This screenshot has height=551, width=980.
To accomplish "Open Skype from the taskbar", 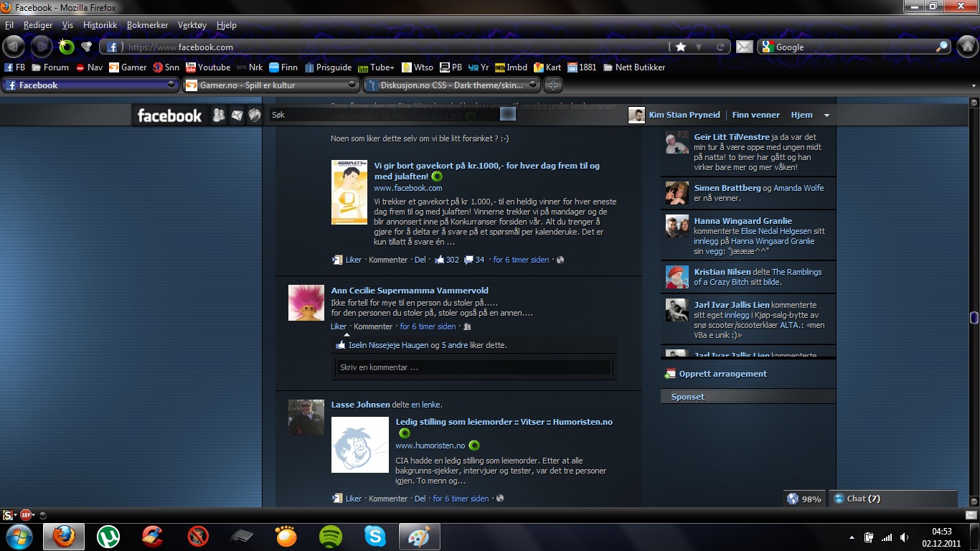I will (x=374, y=537).
